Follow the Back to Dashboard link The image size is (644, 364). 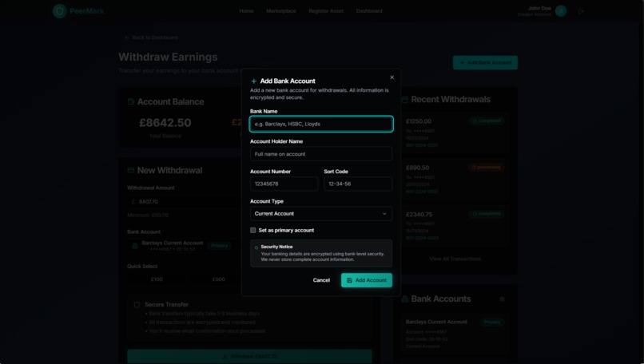click(x=151, y=38)
